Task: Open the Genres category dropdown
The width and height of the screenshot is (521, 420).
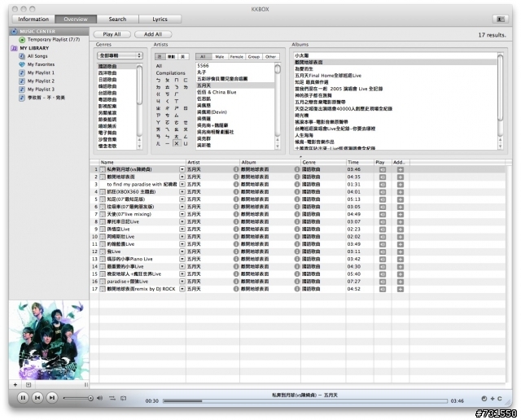Action: click(120, 55)
